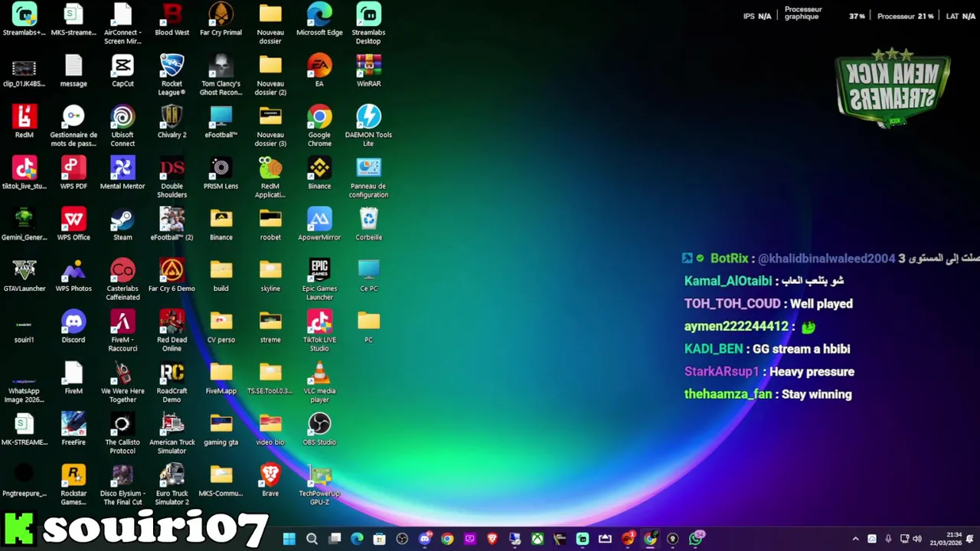
Task: Launch PRISM Lens from the desktop
Action: click(220, 174)
